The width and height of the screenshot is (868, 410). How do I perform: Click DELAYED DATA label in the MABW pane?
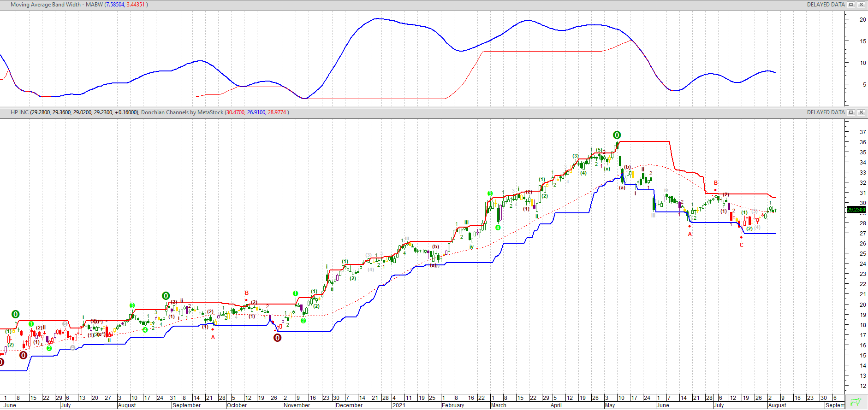pos(826,5)
